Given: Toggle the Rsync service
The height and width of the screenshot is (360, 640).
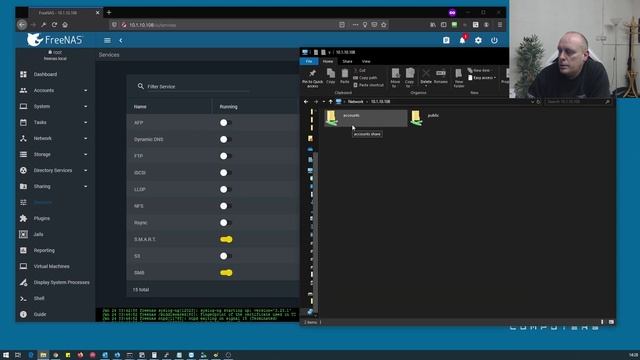Looking at the screenshot, I should (x=226, y=222).
